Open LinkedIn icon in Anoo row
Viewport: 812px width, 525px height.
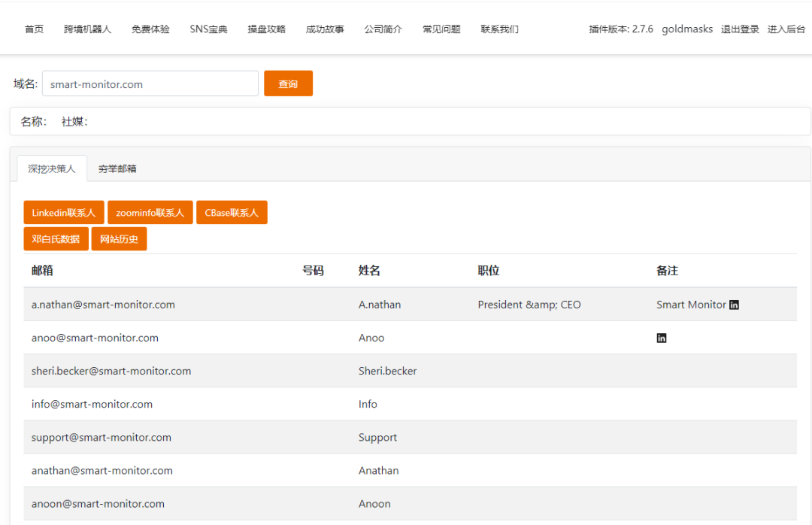tap(662, 338)
